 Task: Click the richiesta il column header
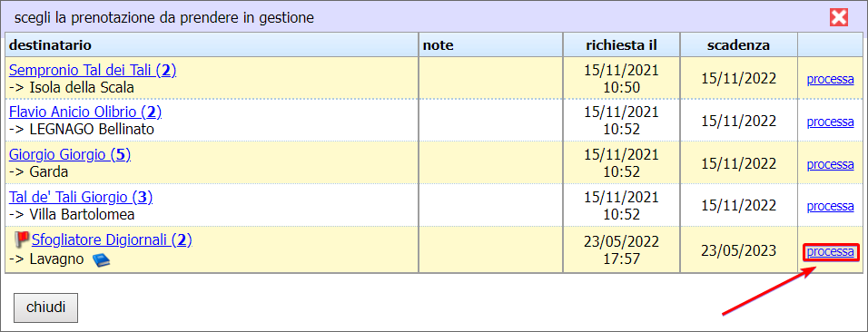[622, 44]
